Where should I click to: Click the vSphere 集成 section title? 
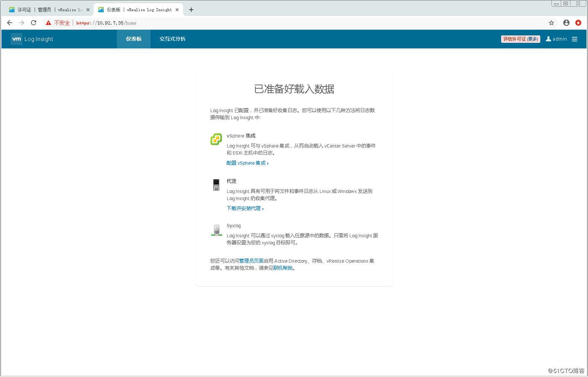(241, 136)
